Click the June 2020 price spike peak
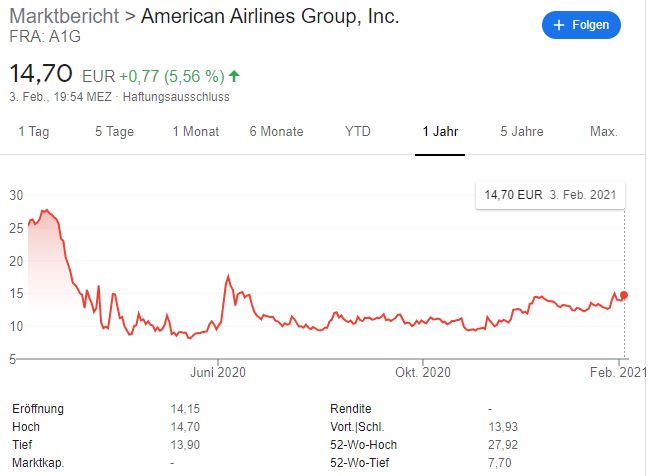Viewport: 653px width, 476px height. (228, 276)
